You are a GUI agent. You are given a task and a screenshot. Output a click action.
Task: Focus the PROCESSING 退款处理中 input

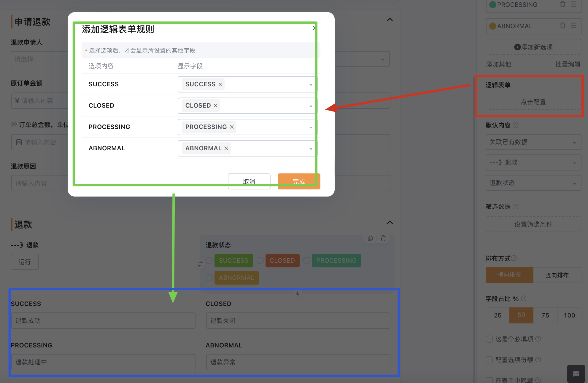pyautogui.click(x=103, y=362)
